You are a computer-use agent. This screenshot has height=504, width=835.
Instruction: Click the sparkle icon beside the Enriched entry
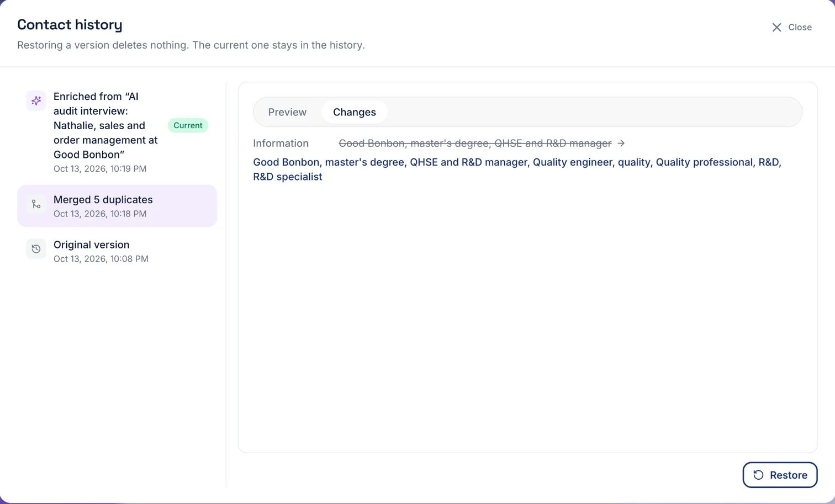coord(36,100)
